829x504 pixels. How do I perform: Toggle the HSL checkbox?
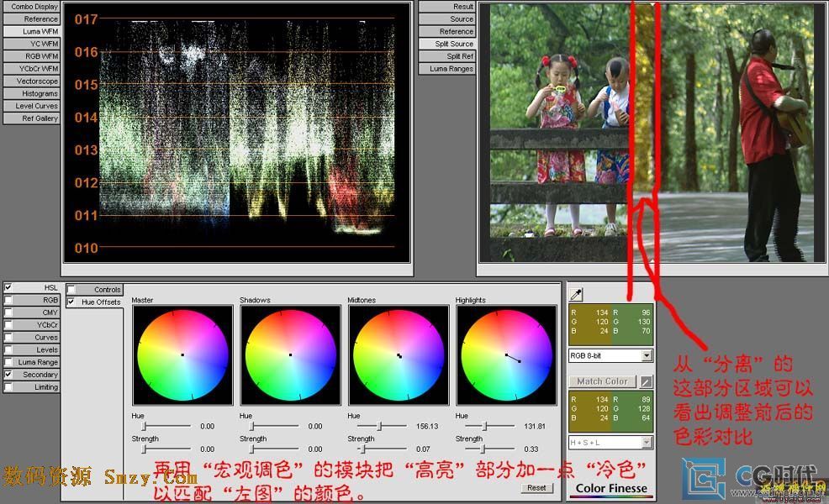click(x=8, y=287)
